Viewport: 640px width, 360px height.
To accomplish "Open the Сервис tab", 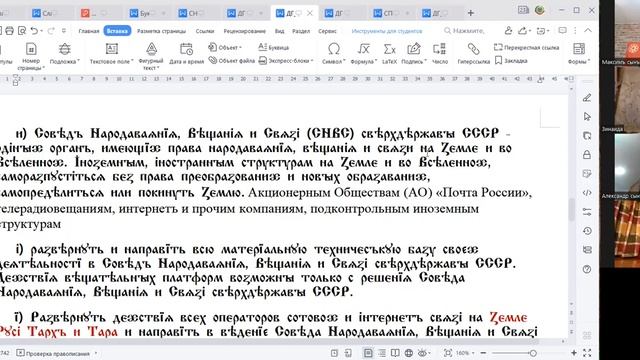I will pos(327,31).
